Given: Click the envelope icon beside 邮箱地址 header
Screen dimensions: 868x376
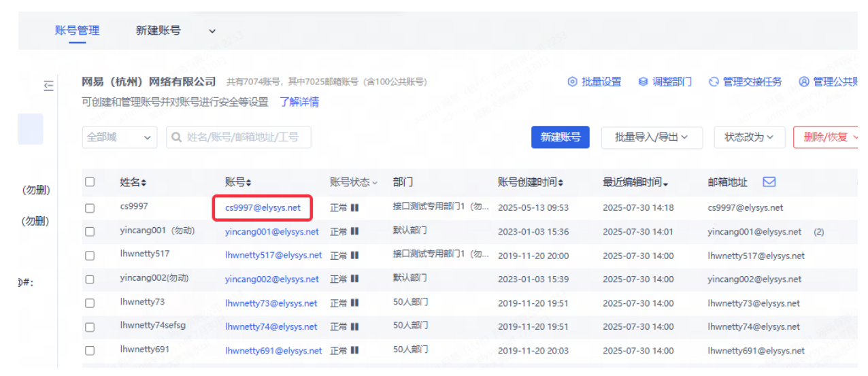Looking at the screenshot, I should [x=769, y=182].
